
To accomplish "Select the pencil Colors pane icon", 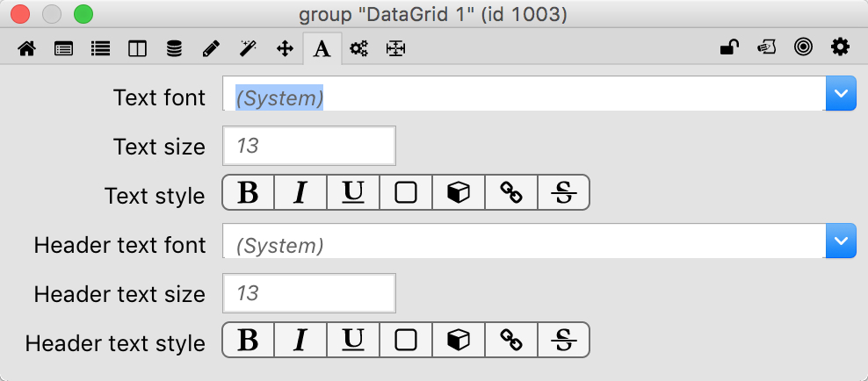I will point(211,48).
